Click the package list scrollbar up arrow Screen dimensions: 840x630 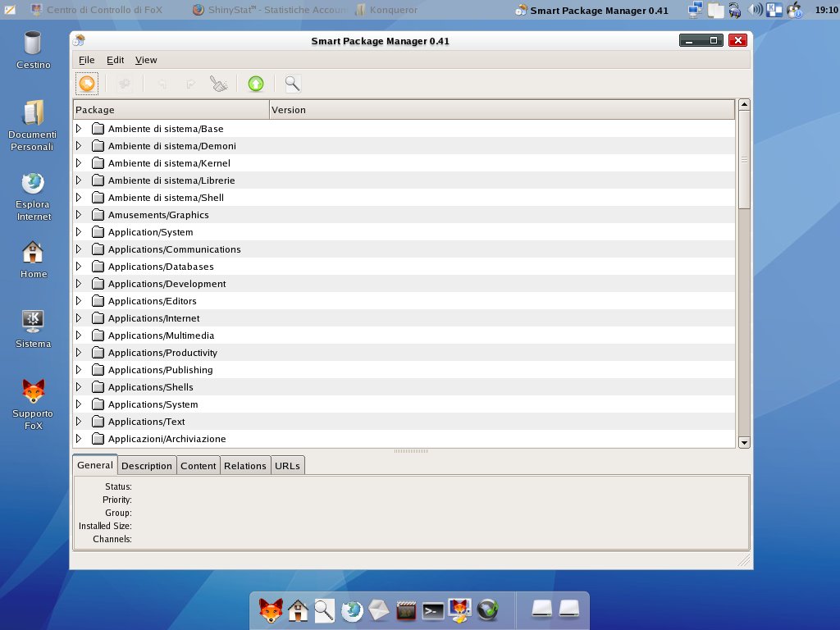click(x=744, y=104)
